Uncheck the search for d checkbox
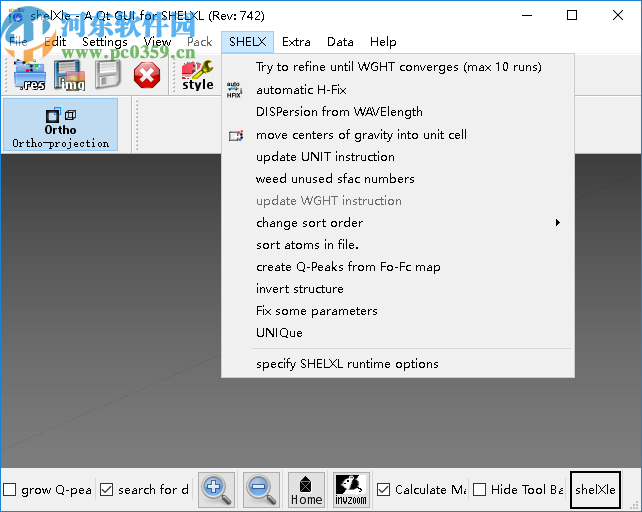This screenshot has width=642, height=512. [x=106, y=489]
